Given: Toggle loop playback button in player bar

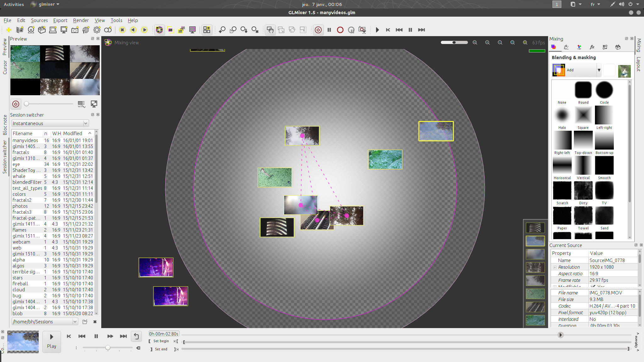Looking at the screenshot, I should click(x=136, y=336).
